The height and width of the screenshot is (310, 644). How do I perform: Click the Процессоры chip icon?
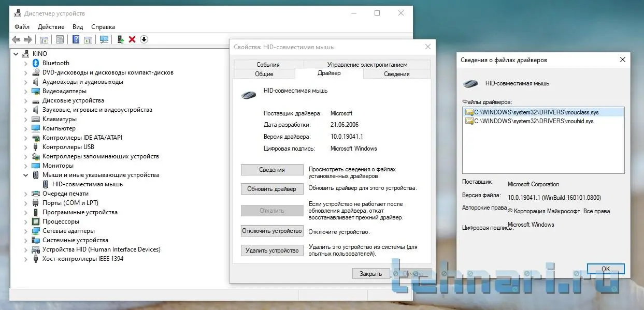(x=36, y=222)
